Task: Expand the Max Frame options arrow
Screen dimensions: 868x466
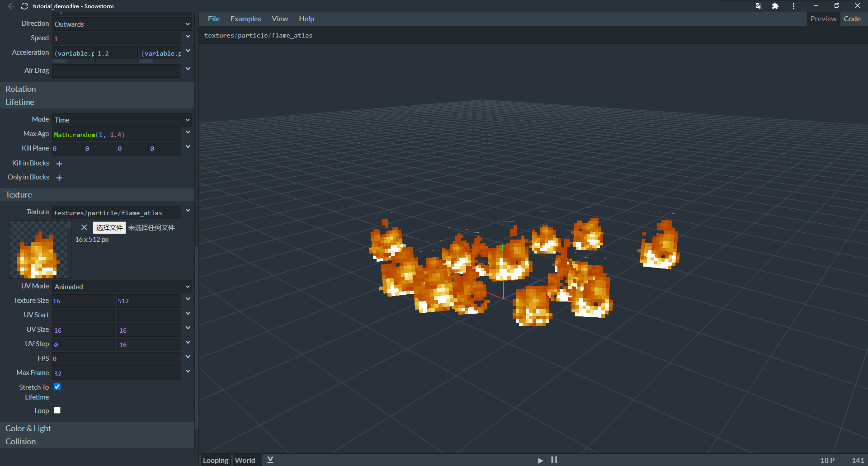Action: (x=188, y=371)
